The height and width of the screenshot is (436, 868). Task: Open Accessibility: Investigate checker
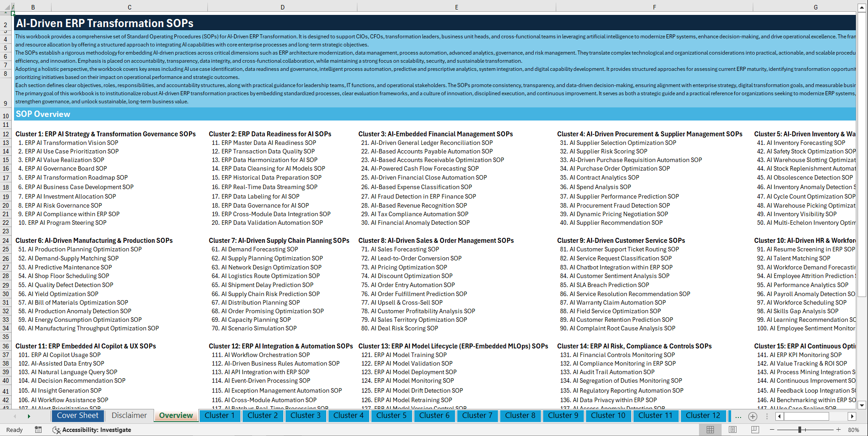coord(92,430)
